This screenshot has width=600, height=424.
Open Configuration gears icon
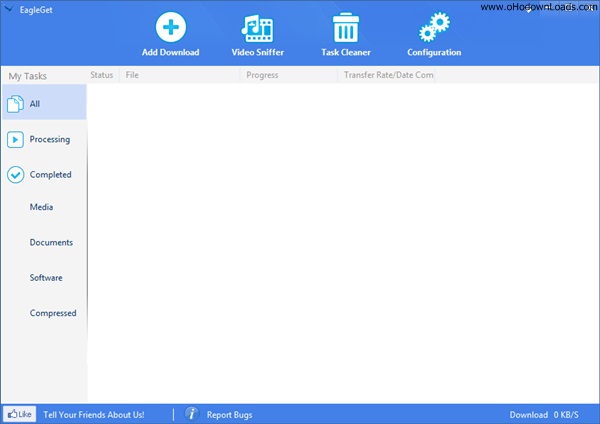pos(434,27)
